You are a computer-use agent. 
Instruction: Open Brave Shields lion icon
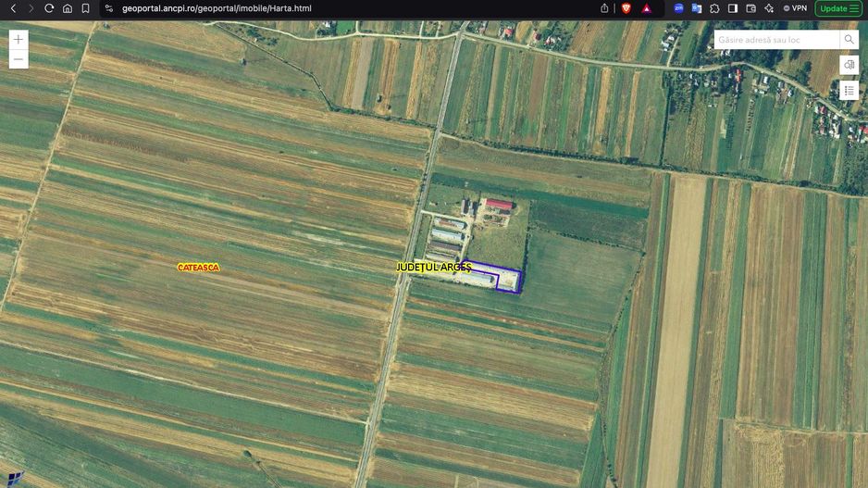click(x=626, y=8)
